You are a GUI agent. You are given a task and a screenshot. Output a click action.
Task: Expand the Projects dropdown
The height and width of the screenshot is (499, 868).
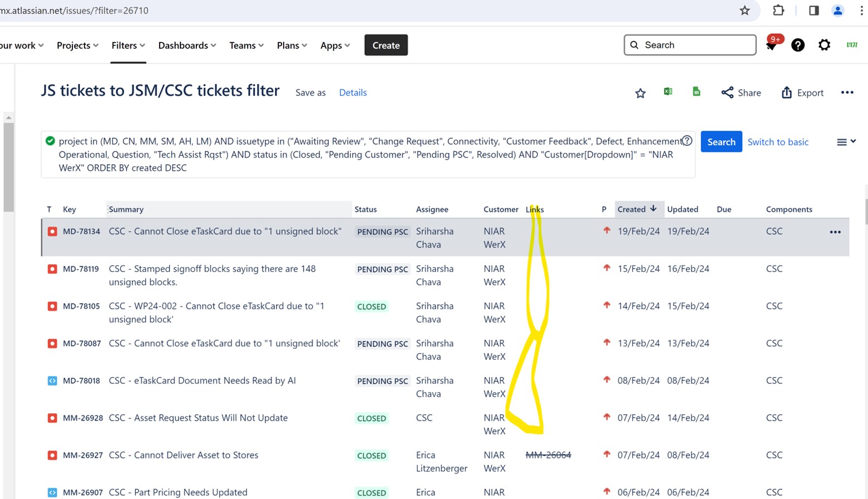click(x=77, y=45)
